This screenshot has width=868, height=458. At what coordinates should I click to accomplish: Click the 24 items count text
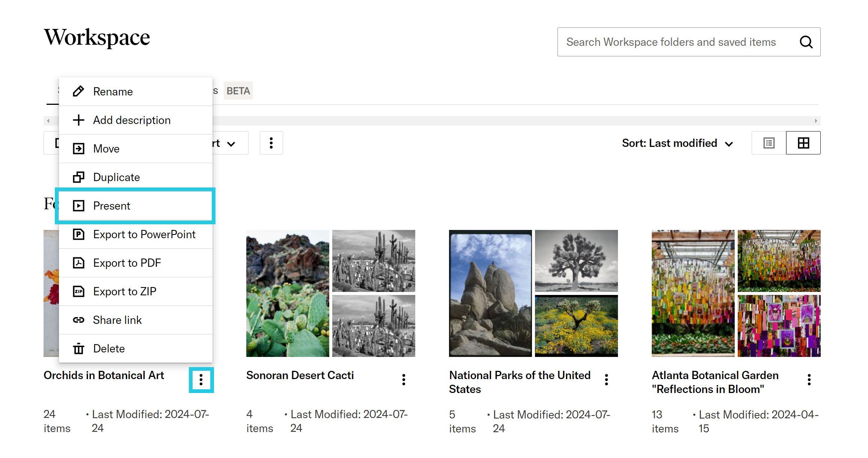pyautogui.click(x=57, y=422)
